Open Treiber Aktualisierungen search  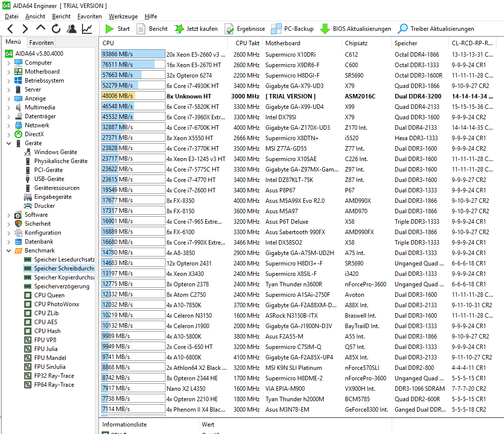pyautogui.click(x=436, y=29)
